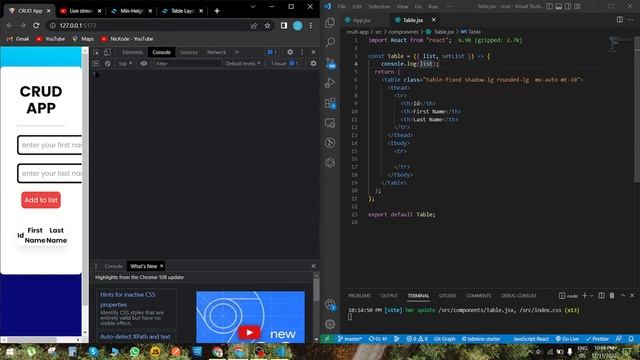Open Customize Layout icon in title bar
This screenshot has width=640, height=360.
pos(577,6)
